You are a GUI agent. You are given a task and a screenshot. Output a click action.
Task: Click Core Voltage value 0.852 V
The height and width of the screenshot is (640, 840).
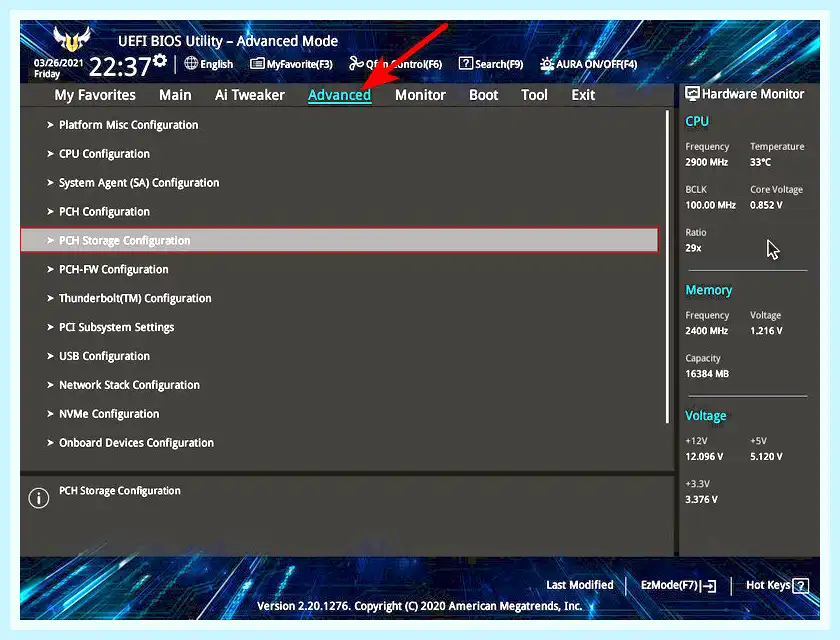[x=766, y=205]
